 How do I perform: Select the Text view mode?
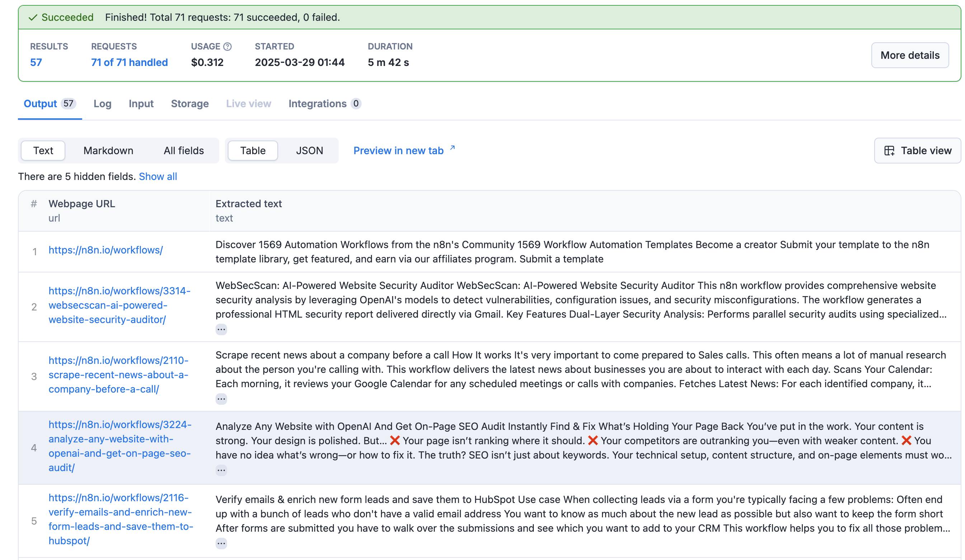pos(43,151)
